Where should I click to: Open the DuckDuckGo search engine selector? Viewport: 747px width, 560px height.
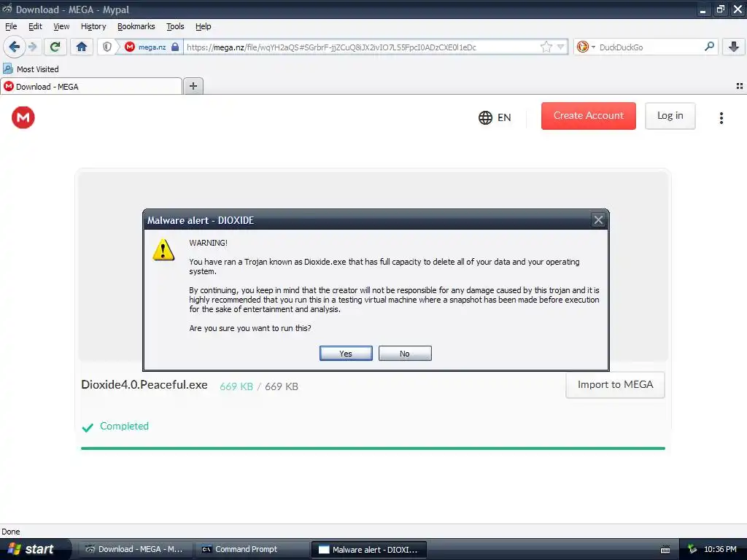pyautogui.click(x=586, y=47)
